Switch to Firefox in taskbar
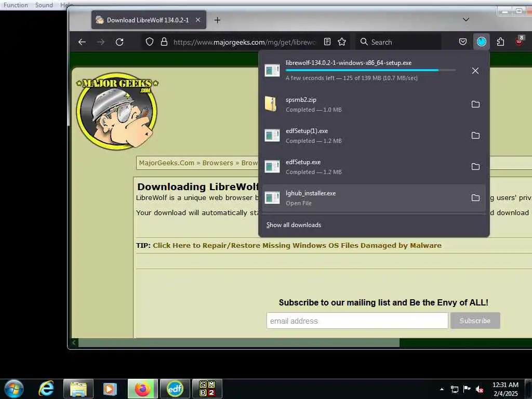 click(143, 389)
